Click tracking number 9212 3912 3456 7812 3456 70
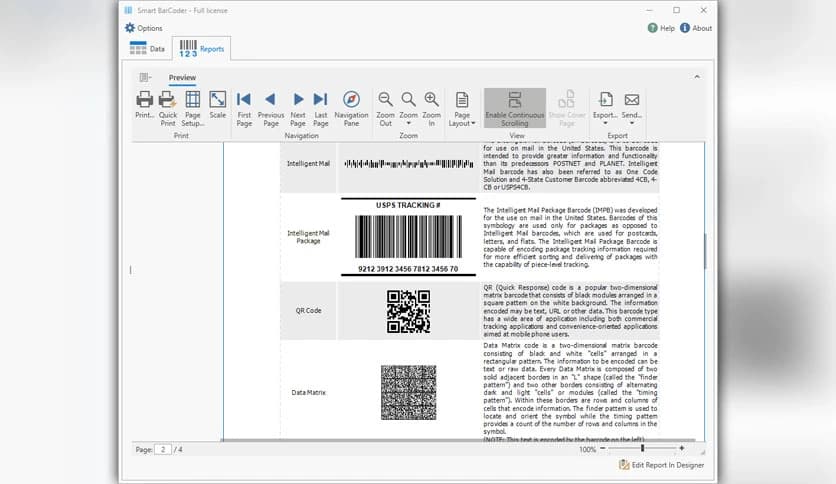Image resolution: width=836 pixels, height=484 pixels. 408,269
